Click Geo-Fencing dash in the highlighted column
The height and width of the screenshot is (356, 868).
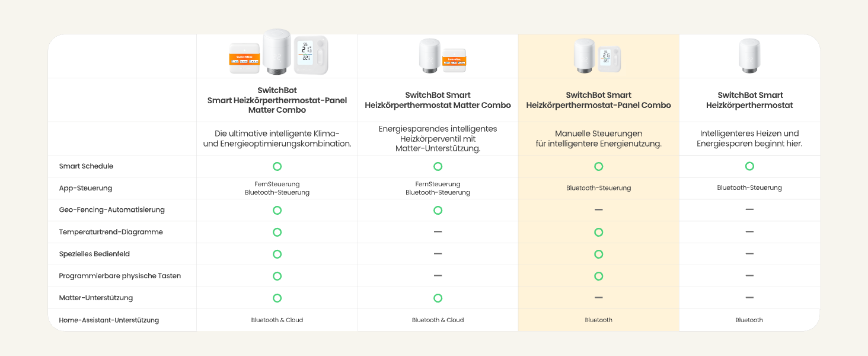pos(599,210)
